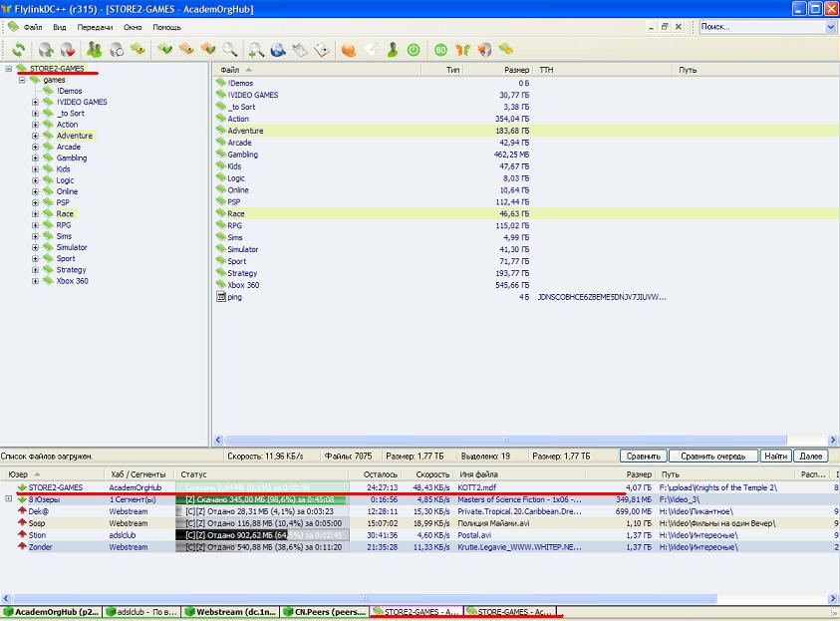Viewport: 840px width, 621px height.
Task: Open the Помощь menu
Action: pos(166,27)
